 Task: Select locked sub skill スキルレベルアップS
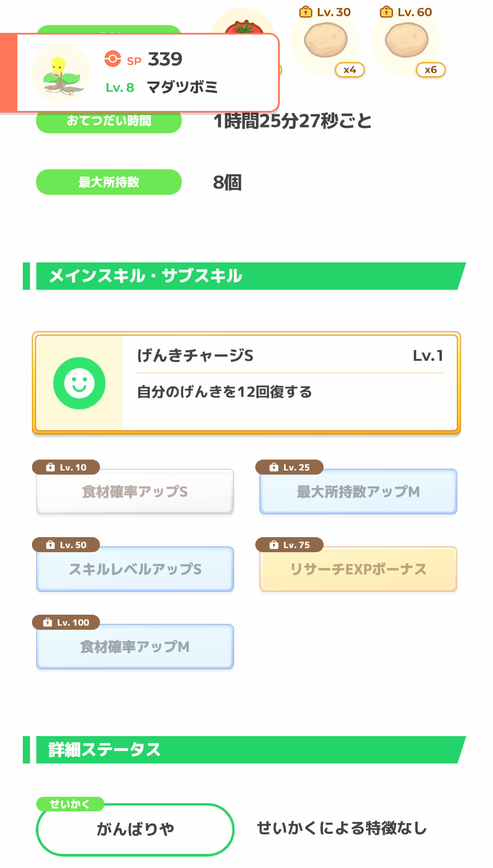tap(135, 569)
